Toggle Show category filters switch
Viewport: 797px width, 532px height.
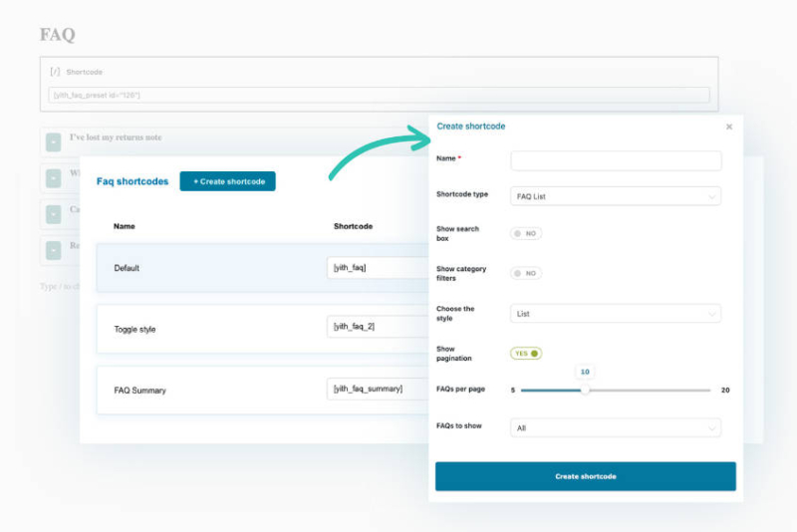[x=526, y=273]
